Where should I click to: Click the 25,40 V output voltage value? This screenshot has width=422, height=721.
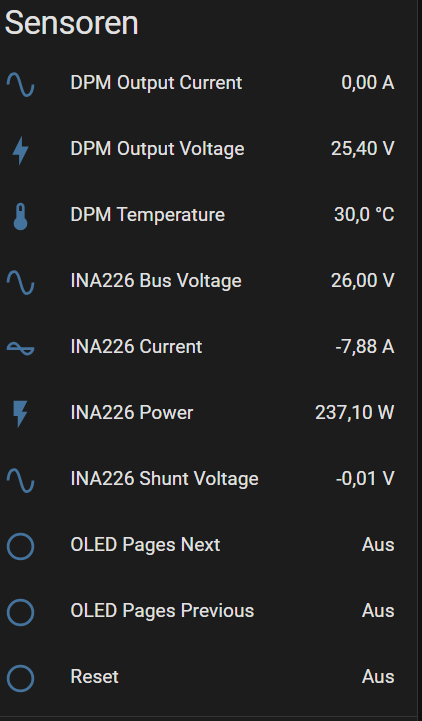[x=362, y=149]
